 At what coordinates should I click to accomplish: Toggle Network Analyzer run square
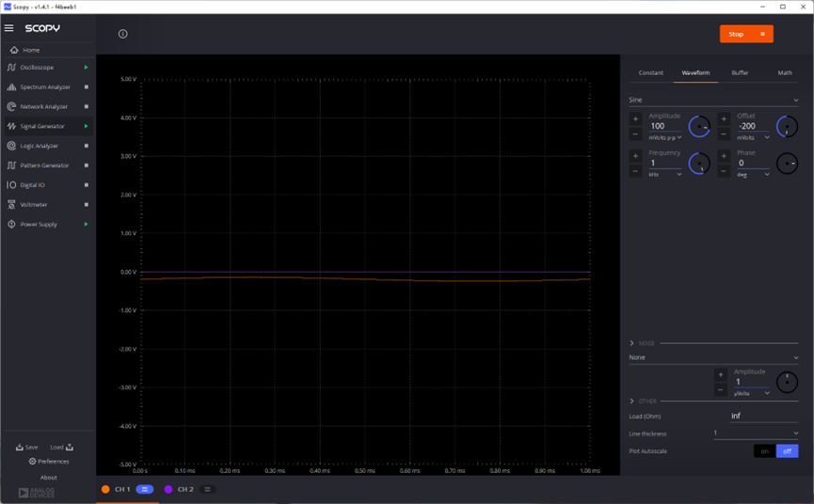(x=87, y=106)
